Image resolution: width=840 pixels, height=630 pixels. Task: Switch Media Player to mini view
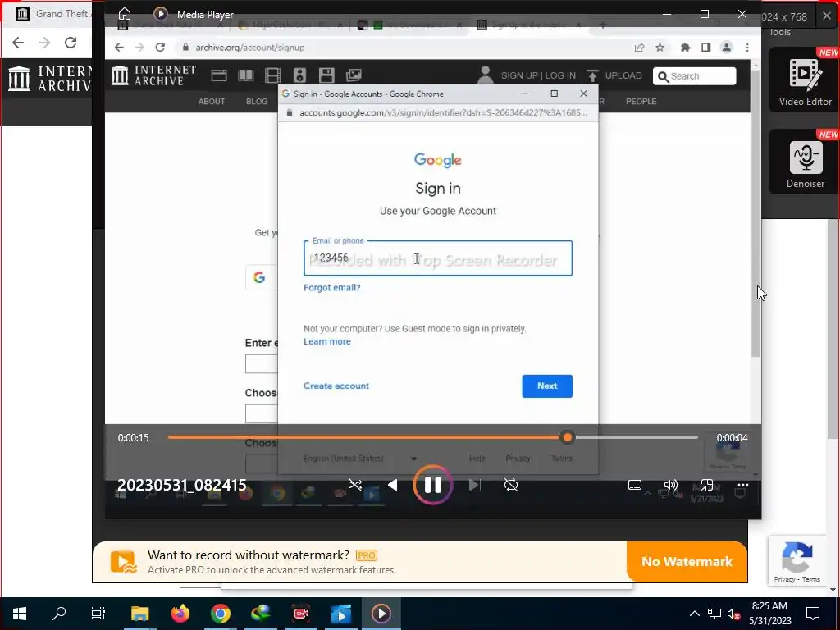point(706,485)
